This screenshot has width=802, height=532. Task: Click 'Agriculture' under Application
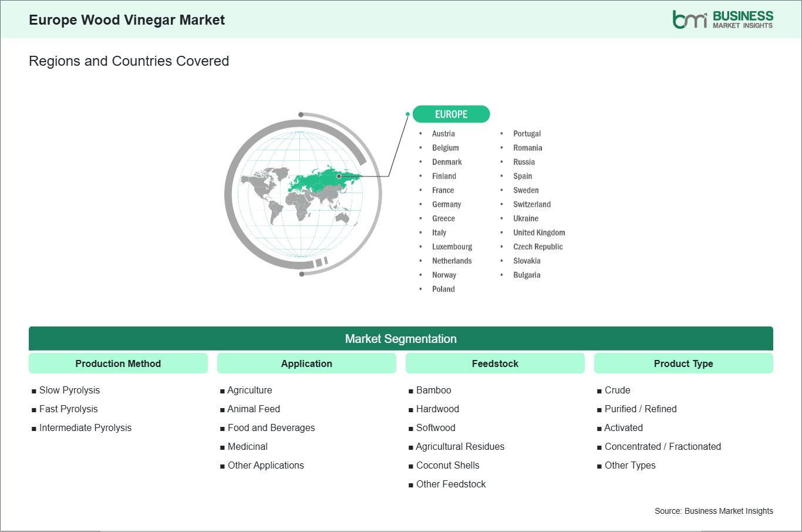[x=250, y=390]
